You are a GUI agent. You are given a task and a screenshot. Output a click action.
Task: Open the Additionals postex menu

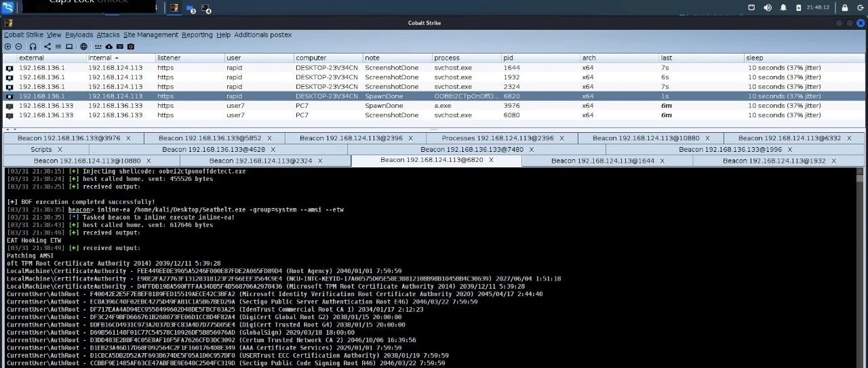[263, 35]
